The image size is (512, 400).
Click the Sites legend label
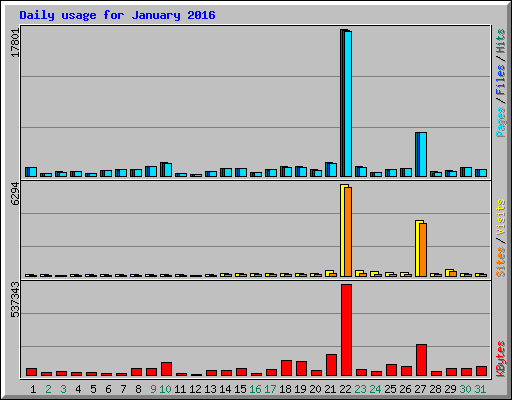click(x=501, y=262)
